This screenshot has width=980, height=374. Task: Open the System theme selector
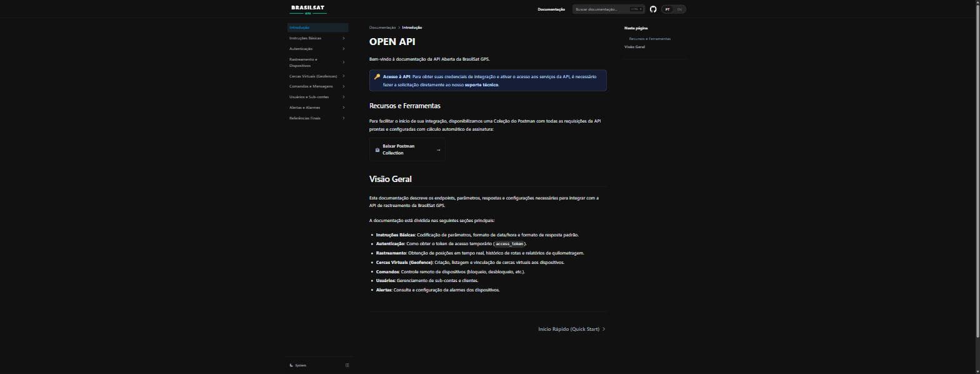pos(299,365)
